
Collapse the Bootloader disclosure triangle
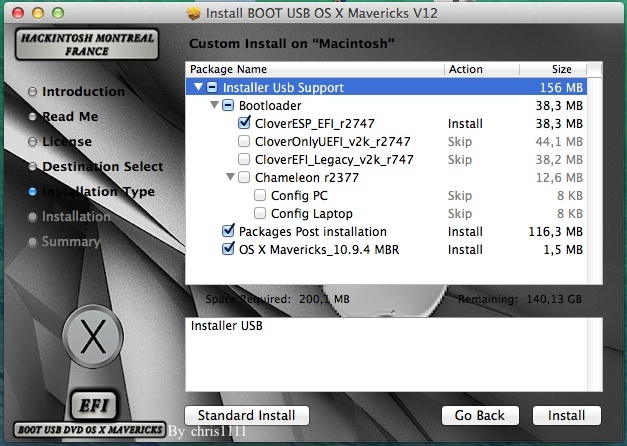(x=214, y=105)
